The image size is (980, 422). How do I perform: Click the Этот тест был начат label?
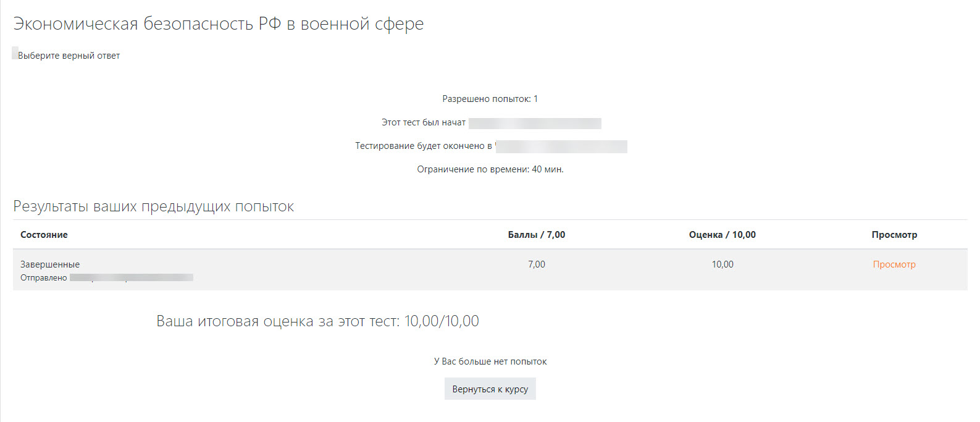pyautogui.click(x=423, y=122)
